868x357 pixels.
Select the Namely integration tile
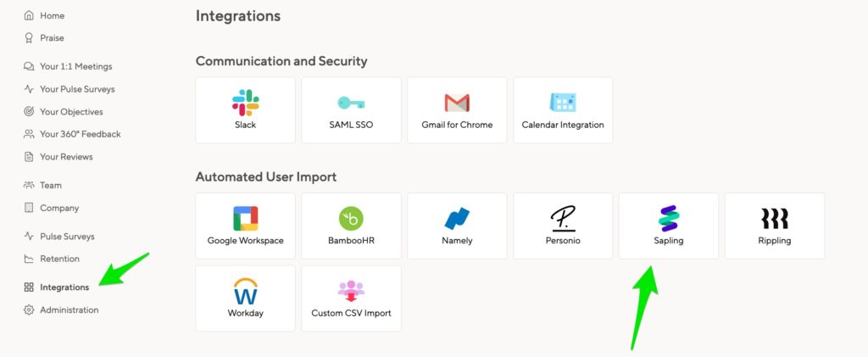tap(457, 226)
